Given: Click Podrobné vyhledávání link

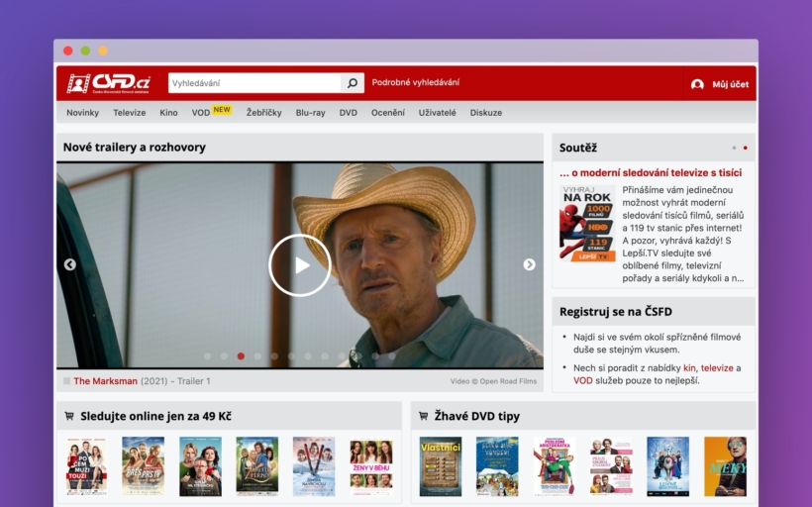Looking at the screenshot, I should (x=415, y=82).
